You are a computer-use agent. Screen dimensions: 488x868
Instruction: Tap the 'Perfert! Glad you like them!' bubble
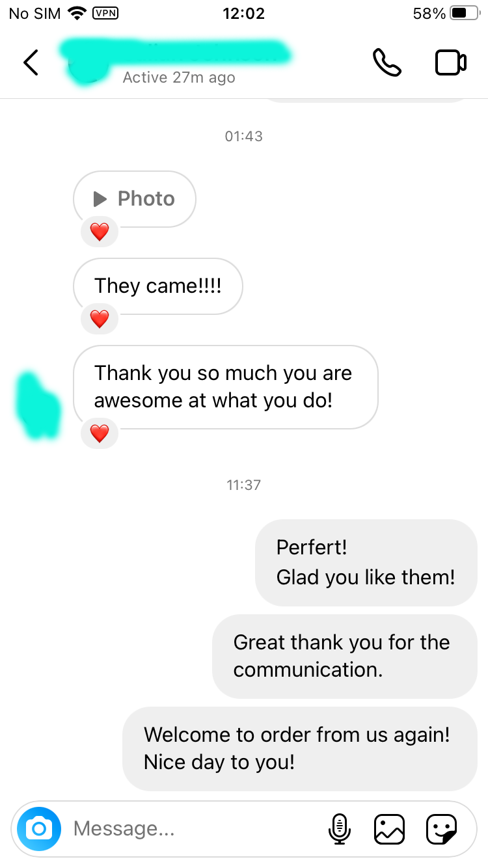click(x=366, y=563)
